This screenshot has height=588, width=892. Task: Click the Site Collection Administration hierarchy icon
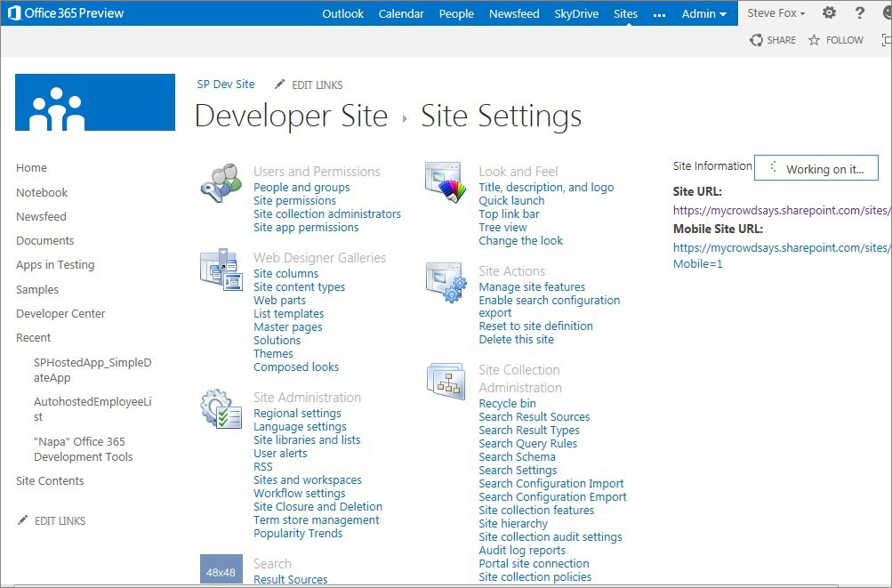pyautogui.click(x=446, y=381)
